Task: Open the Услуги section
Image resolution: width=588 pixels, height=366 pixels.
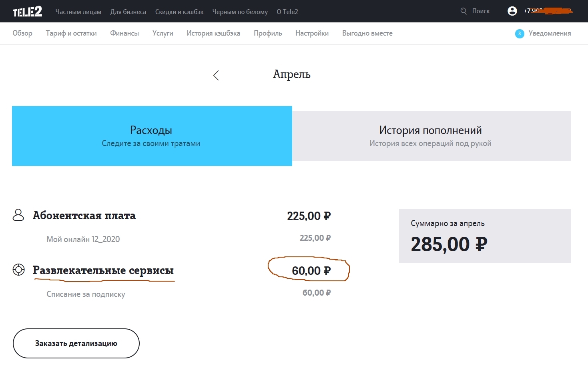Action: click(163, 33)
